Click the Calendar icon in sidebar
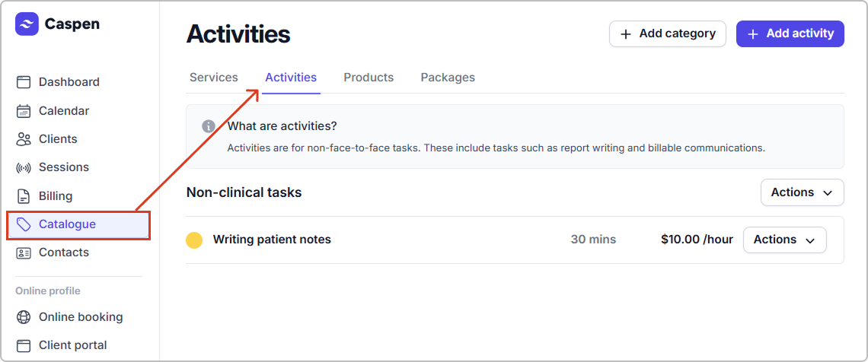Image resolution: width=868 pixels, height=362 pixels. [x=24, y=111]
